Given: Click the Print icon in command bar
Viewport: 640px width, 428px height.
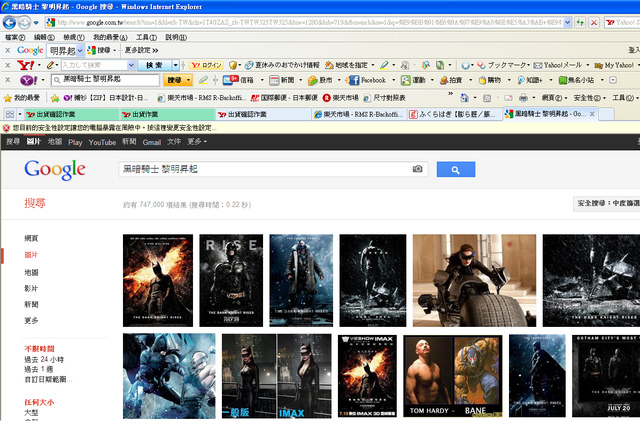Looking at the screenshot, I should click(x=523, y=98).
